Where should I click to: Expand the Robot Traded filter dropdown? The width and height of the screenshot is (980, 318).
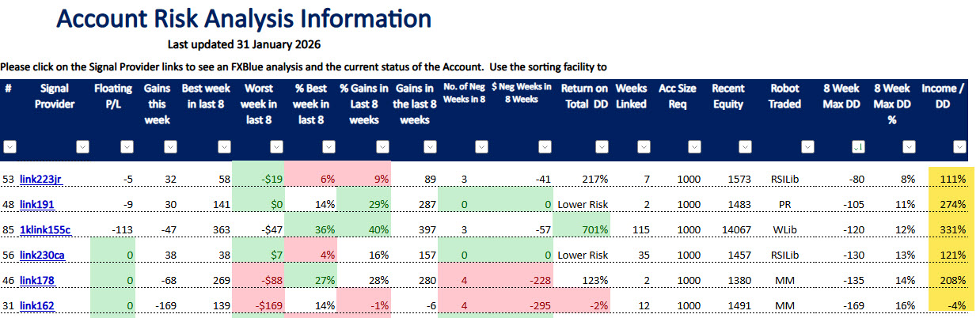[807, 146]
